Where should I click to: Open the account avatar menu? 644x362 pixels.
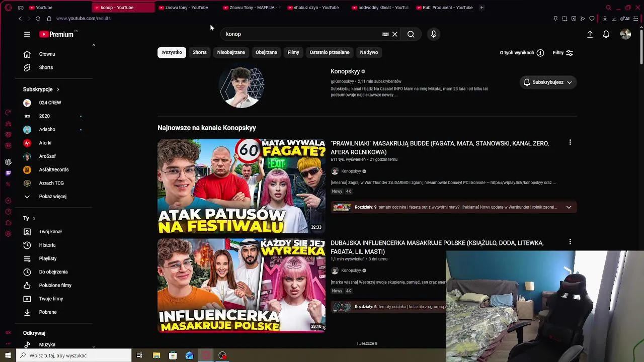(x=625, y=34)
